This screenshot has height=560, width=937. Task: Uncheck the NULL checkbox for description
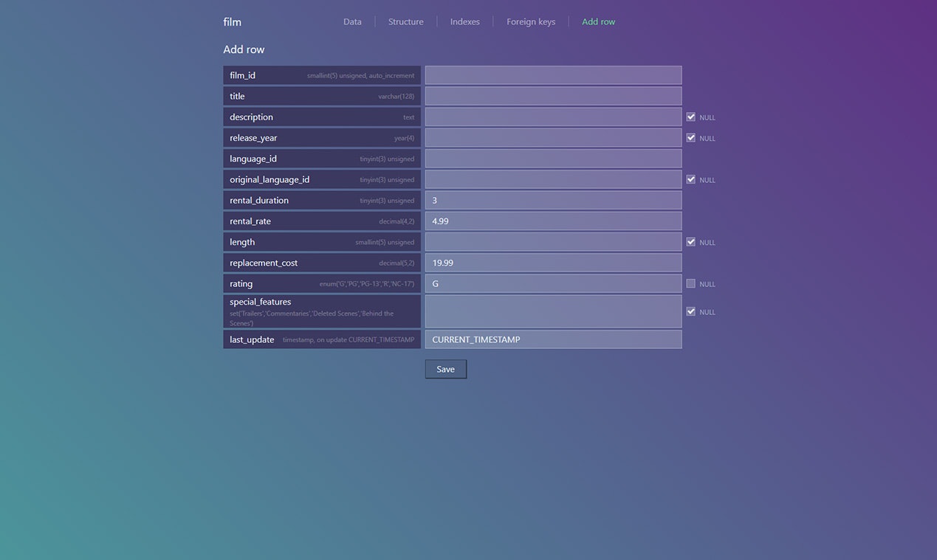690,117
